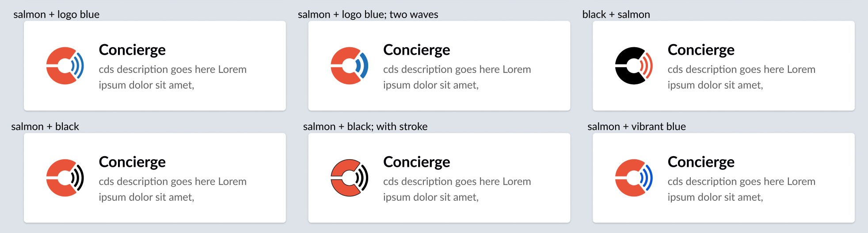Click the salmon and vibrant blue Concierge icon
The width and height of the screenshot is (868, 233).
(x=634, y=178)
